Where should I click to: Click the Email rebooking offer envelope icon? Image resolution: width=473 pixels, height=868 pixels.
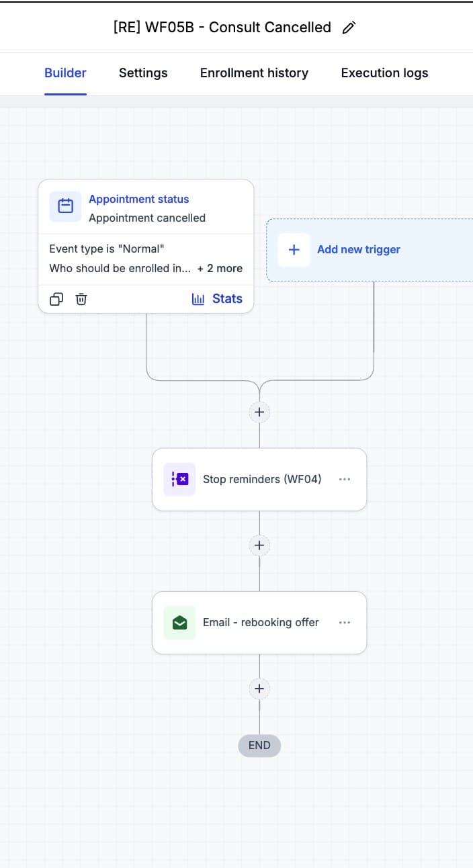click(179, 623)
